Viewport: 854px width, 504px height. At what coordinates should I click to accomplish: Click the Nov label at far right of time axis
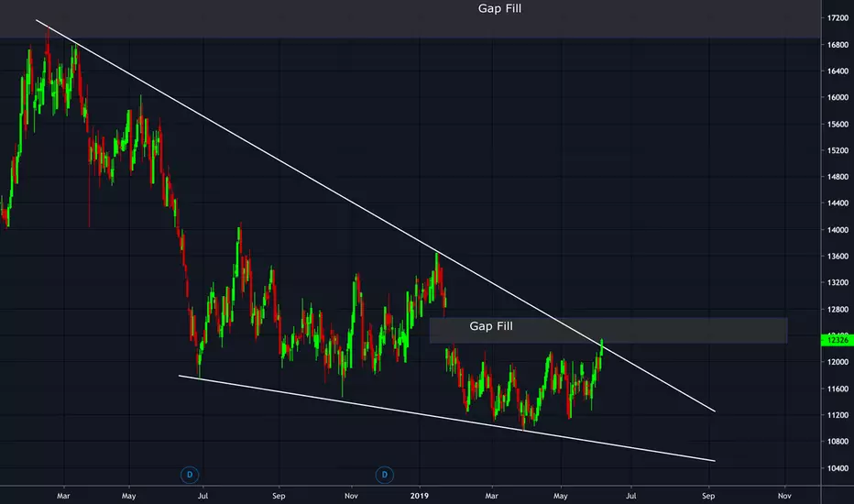[x=784, y=496]
